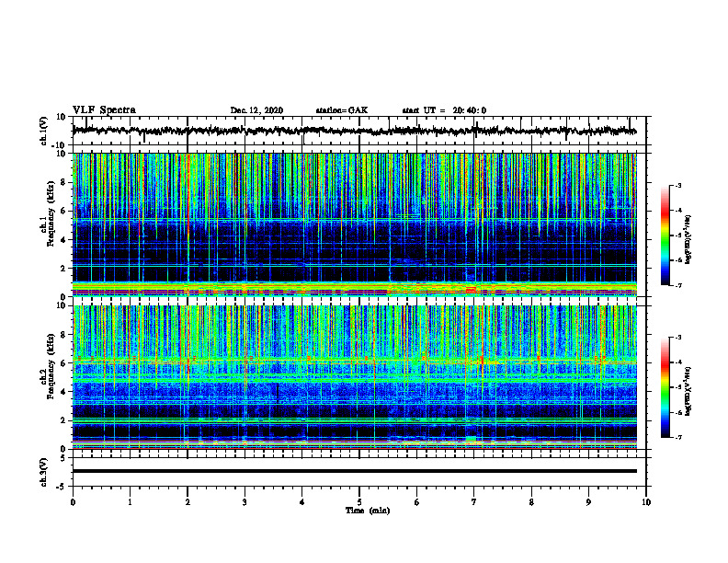
Task: Click the ch.1 color bar log(PSD) unit label
Action: click(x=688, y=240)
